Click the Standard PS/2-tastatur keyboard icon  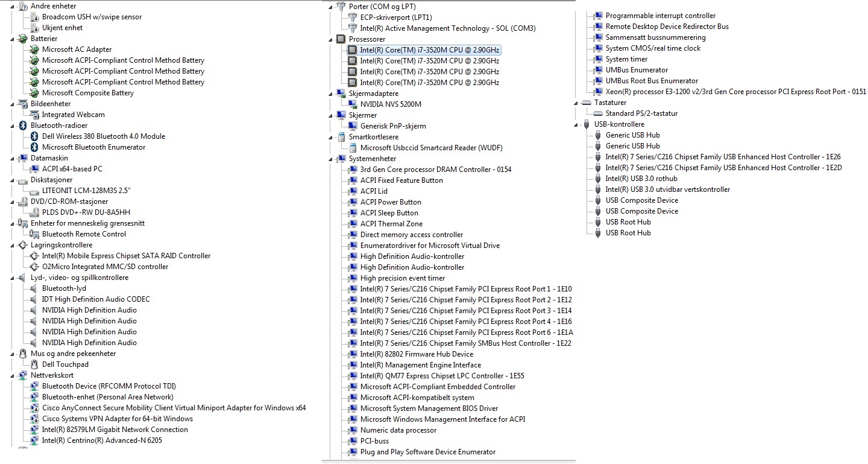pos(598,113)
